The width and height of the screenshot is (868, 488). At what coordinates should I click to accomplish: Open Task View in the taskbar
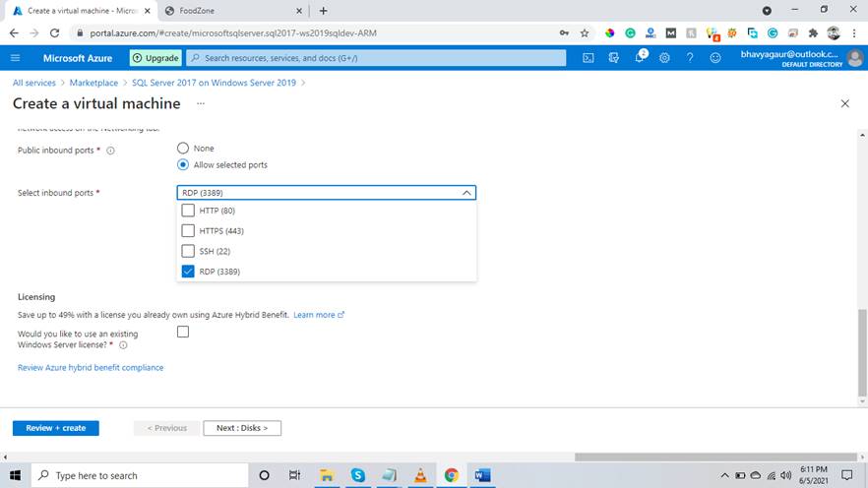pos(294,475)
